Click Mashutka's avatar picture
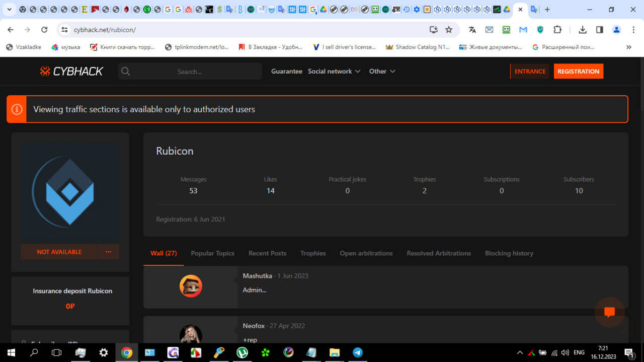The width and height of the screenshot is (644, 362). click(x=191, y=286)
